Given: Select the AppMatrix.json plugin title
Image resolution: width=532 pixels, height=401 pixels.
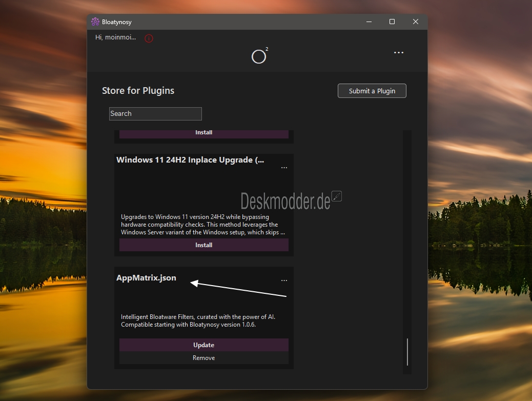Looking at the screenshot, I should [x=146, y=278].
